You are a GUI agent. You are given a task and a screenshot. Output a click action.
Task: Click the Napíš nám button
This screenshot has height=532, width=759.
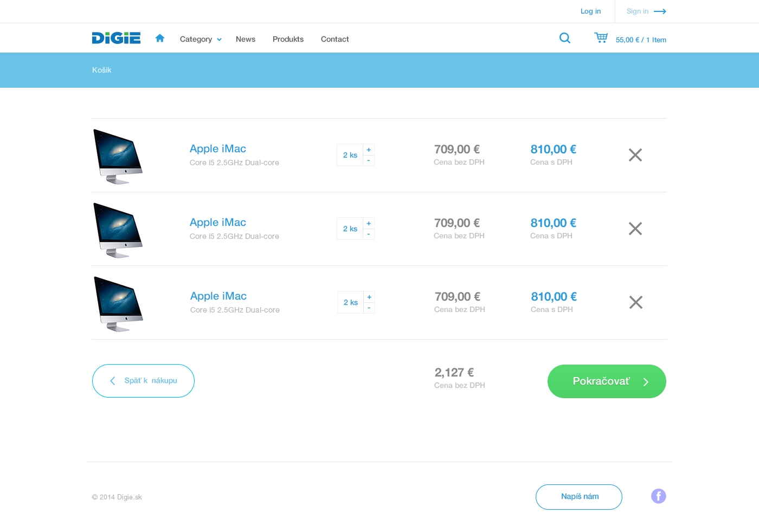579,497
